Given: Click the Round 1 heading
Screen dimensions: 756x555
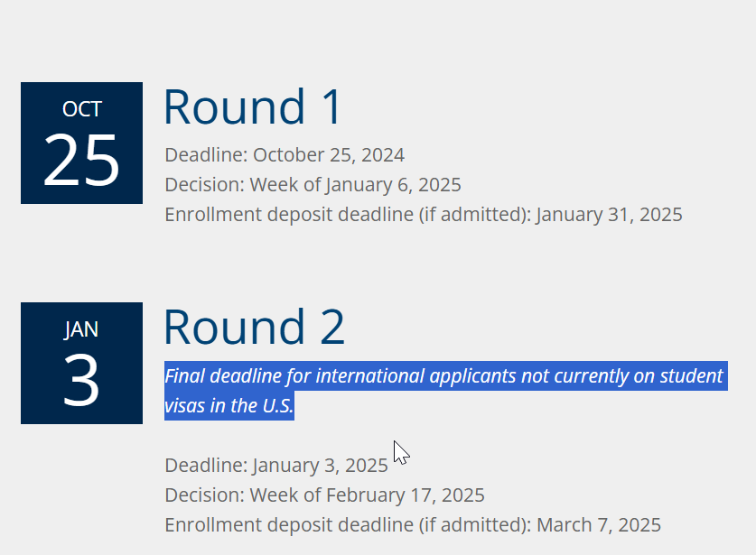Looking at the screenshot, I should 253,106.
